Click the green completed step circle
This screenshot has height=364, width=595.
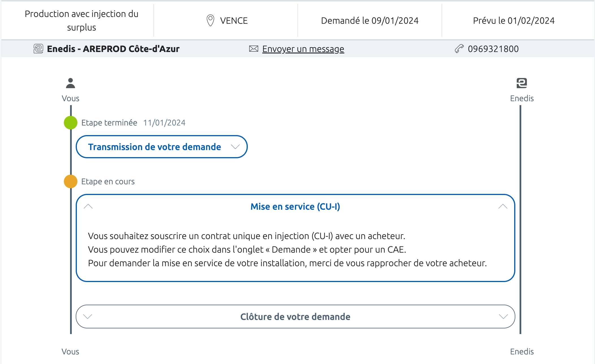tap(71, 123)
